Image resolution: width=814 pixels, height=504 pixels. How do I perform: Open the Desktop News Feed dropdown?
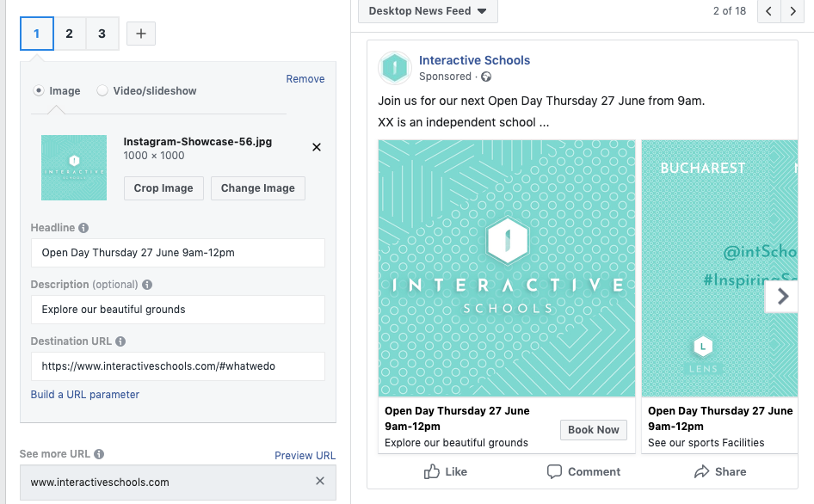pos(428,11)
